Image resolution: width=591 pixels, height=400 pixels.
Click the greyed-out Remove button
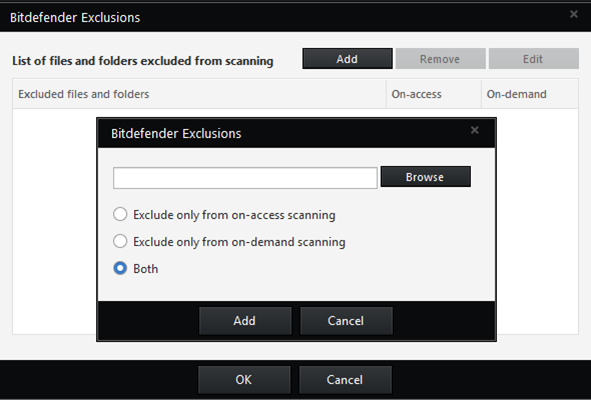pos(440,59)
